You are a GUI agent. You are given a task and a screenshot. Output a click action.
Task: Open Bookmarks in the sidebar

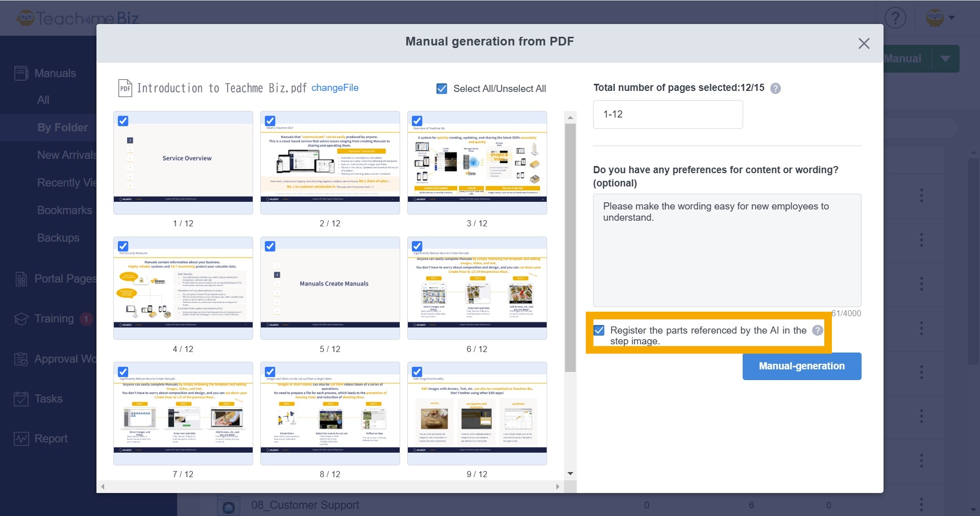click(x=64, y=210)
